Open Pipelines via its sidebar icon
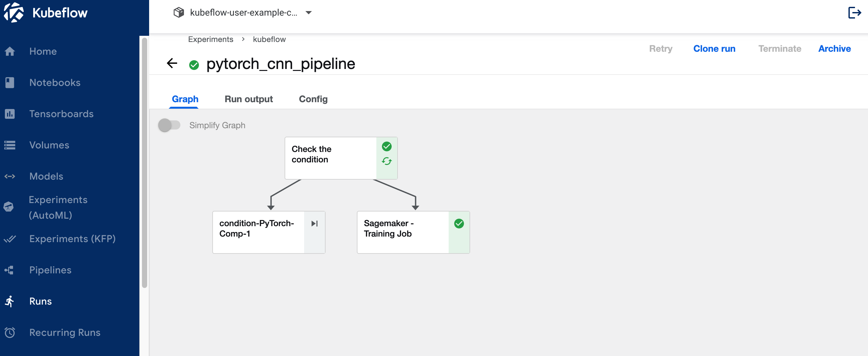Viewport: 868px width, 356px height. point(9,270)
